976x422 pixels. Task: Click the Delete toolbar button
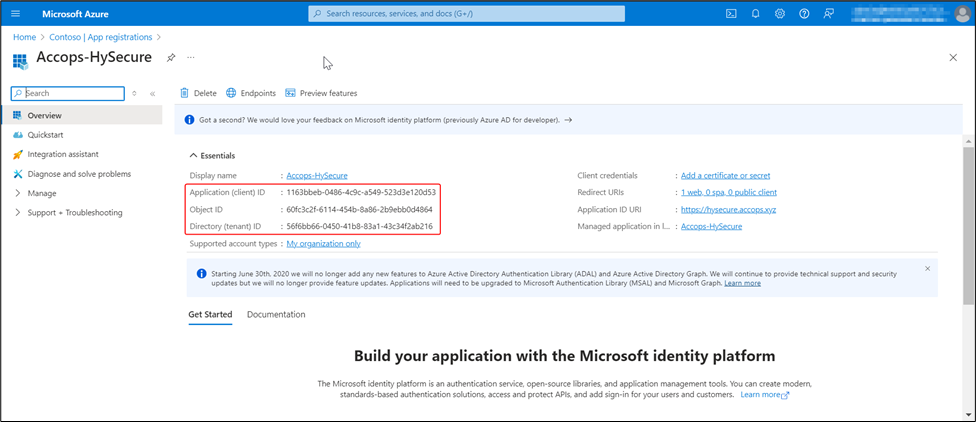(198, 93)
